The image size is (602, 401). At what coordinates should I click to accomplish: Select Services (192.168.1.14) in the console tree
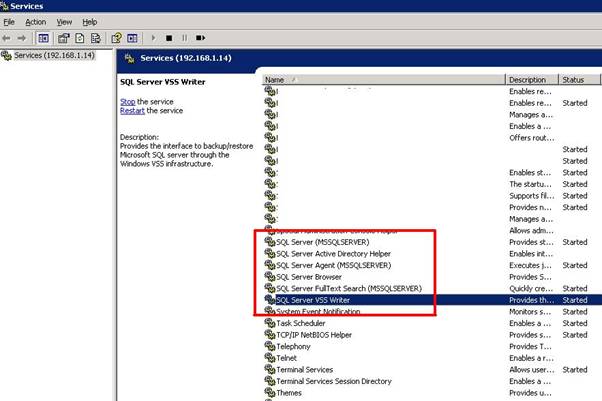54,55
